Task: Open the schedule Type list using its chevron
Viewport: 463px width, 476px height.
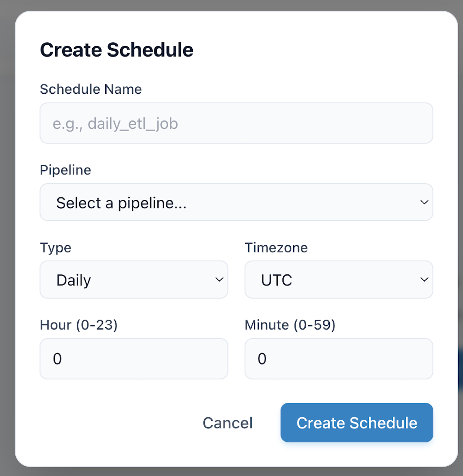Action: pyautogui.click(x=220, y=280)
